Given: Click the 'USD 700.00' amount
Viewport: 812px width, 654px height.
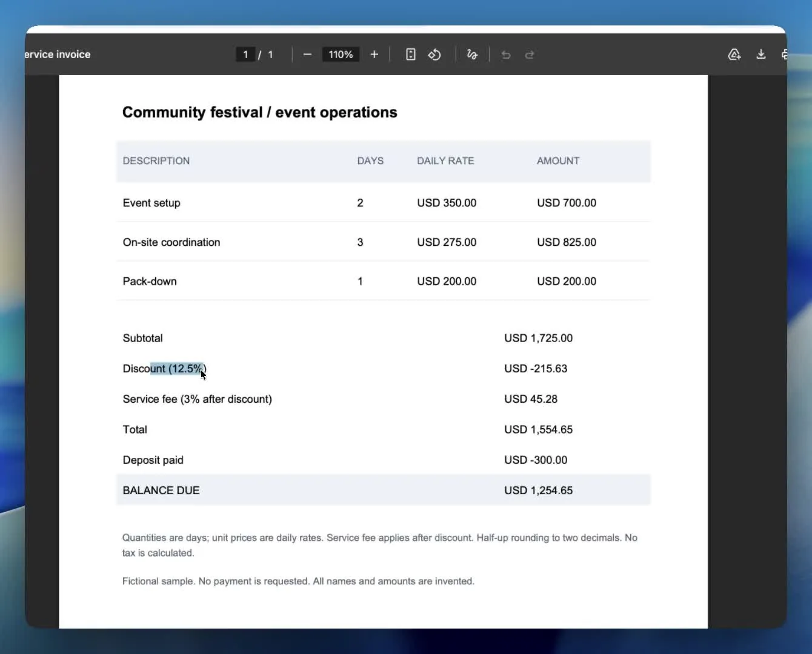Looking at the screenshot, I should tap(567, 203).
